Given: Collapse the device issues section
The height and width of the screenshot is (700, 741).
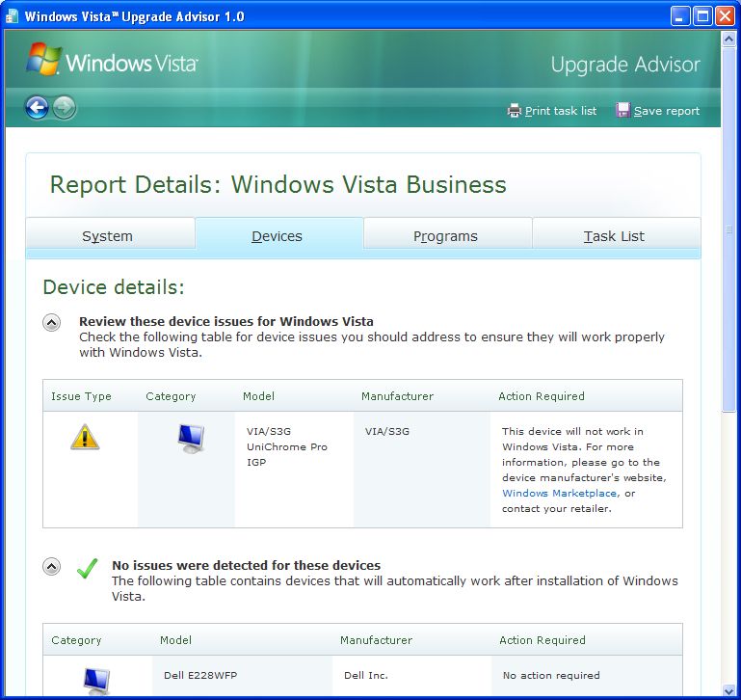Looking at the screenshot, I should 51,323.
